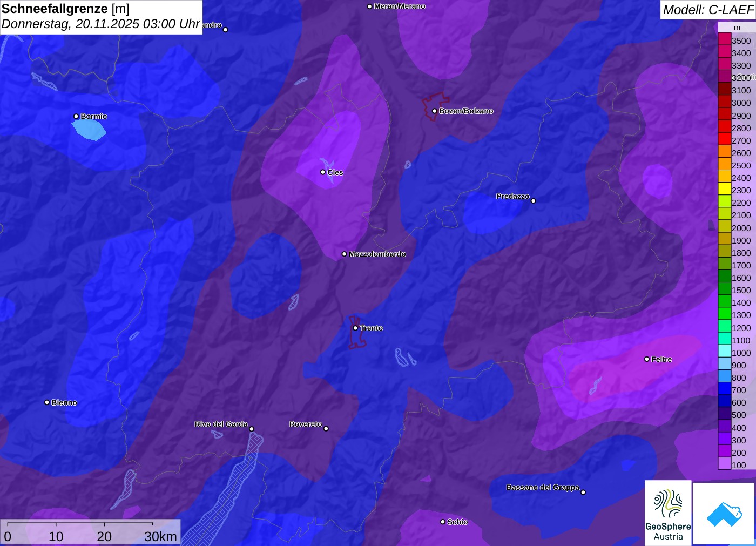Pick the 1700 m legend color swatch
The image size is (756, 546).
(x=725, y=264)
